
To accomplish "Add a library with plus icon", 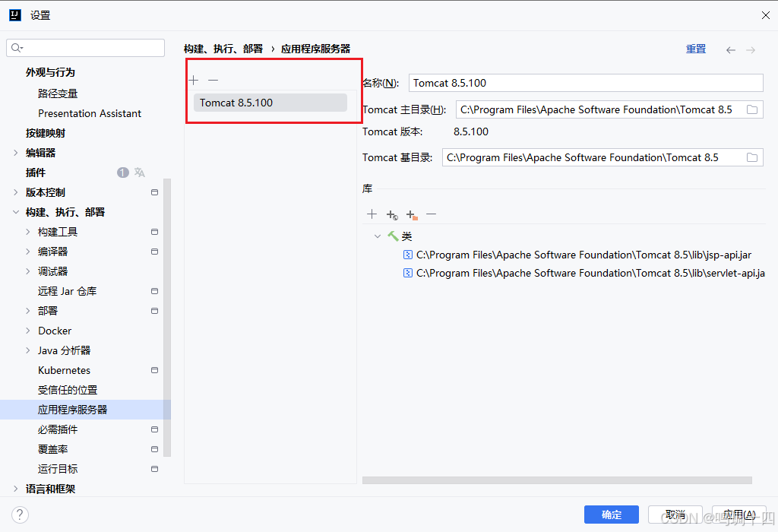I will [372, 214].
